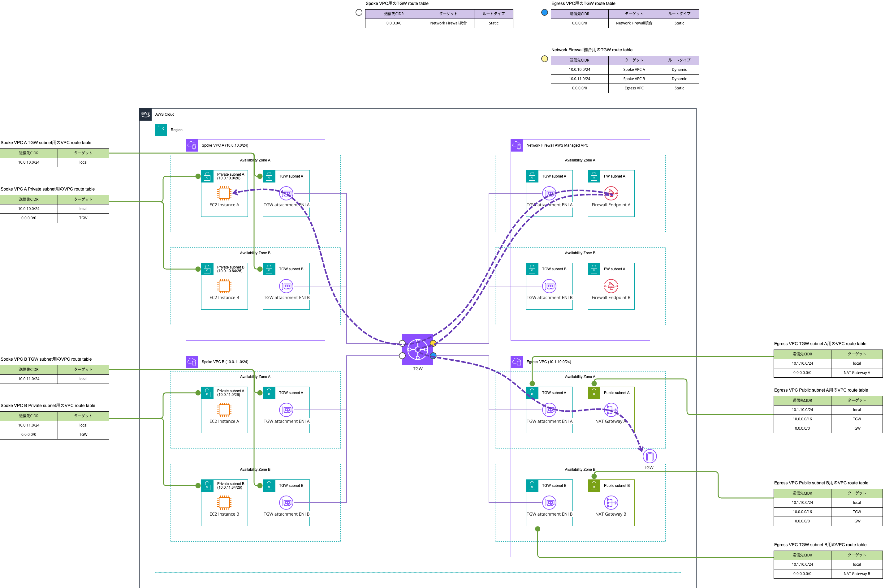
Task: Select 'IGW' cell in Egress Public subnet A table
Action: click(x=857, y=428)
